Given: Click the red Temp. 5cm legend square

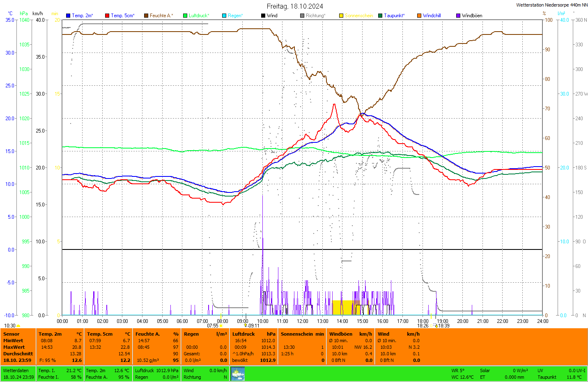Looking at the screenshot, I should [x=107, y=16].
